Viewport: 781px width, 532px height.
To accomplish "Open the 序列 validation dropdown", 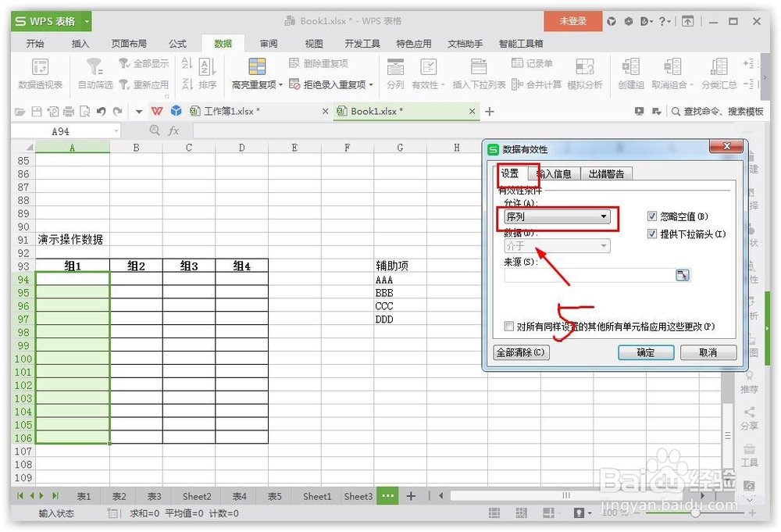I will [604, 217].
